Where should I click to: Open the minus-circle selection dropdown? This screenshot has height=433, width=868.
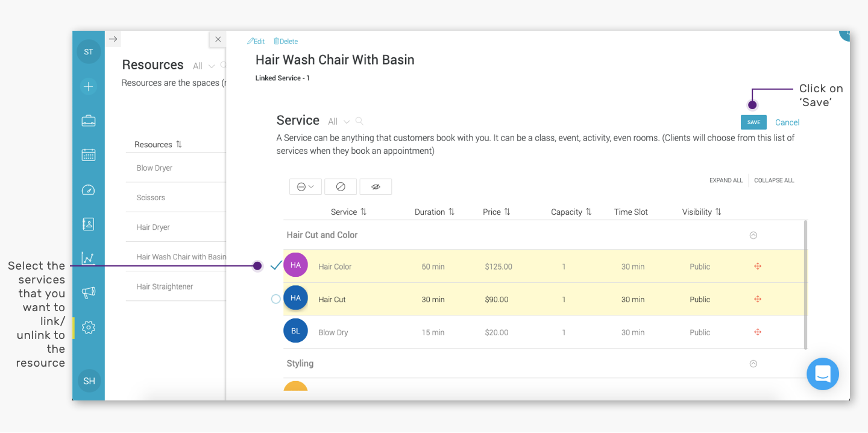pyautogui.click(x=306, y=187)
